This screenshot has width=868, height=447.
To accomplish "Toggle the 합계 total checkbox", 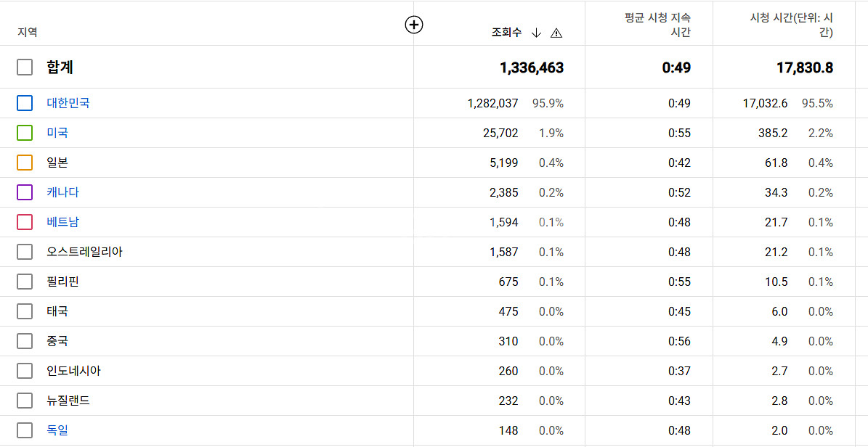I will tap(25, 67).
